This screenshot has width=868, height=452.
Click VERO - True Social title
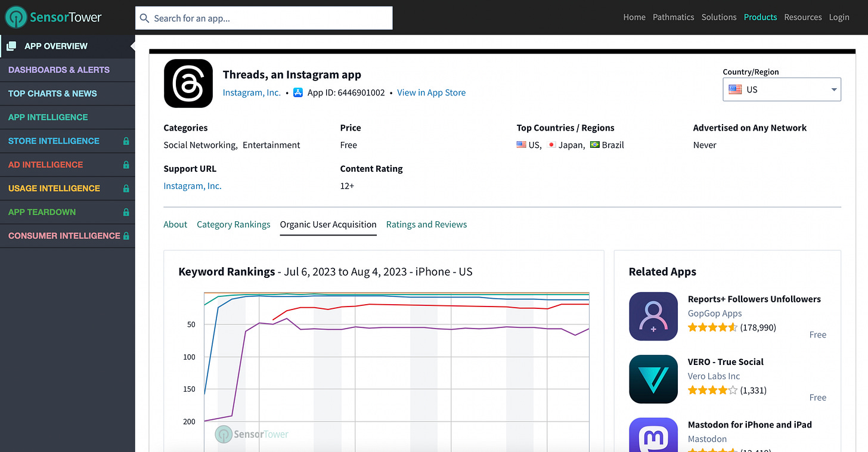pos(726,361)
